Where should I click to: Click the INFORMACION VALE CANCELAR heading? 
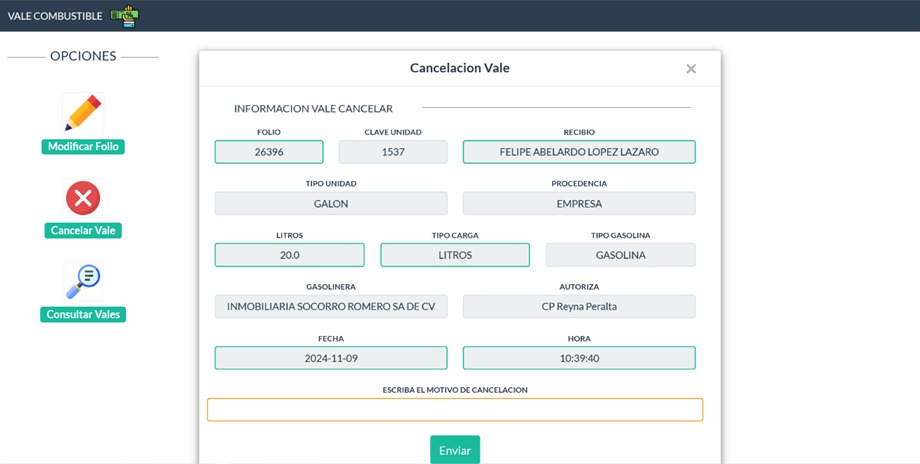coord(313,109)
